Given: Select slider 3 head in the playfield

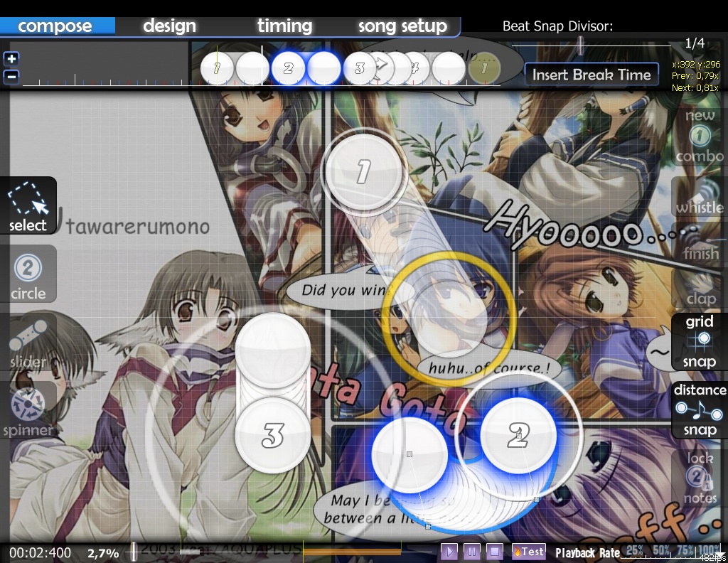Looking at the screenshot, I should click(x=273, y=435).
